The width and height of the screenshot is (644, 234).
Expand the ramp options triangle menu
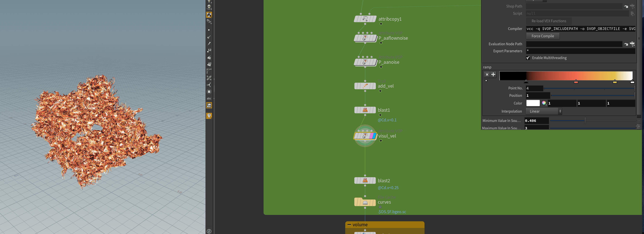486,81
